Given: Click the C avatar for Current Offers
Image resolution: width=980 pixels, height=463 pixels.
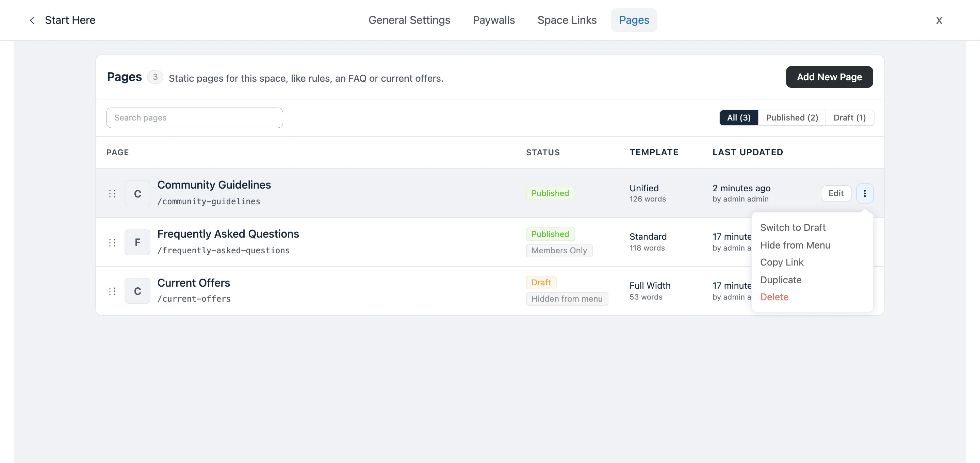Looking at the screenshot, I should [x=137, y=291].
